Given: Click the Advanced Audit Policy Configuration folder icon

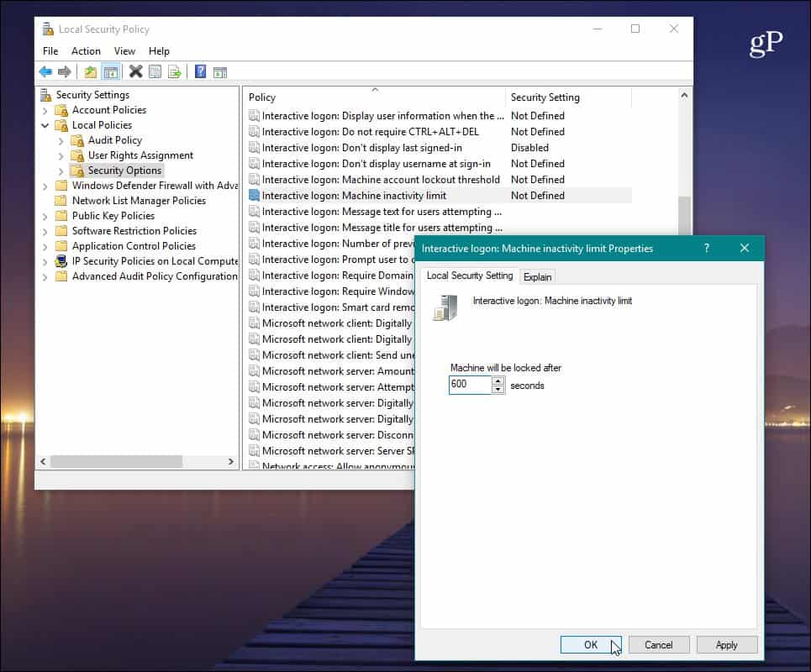Looking at the screenshot, I should [x=61, y=276].
